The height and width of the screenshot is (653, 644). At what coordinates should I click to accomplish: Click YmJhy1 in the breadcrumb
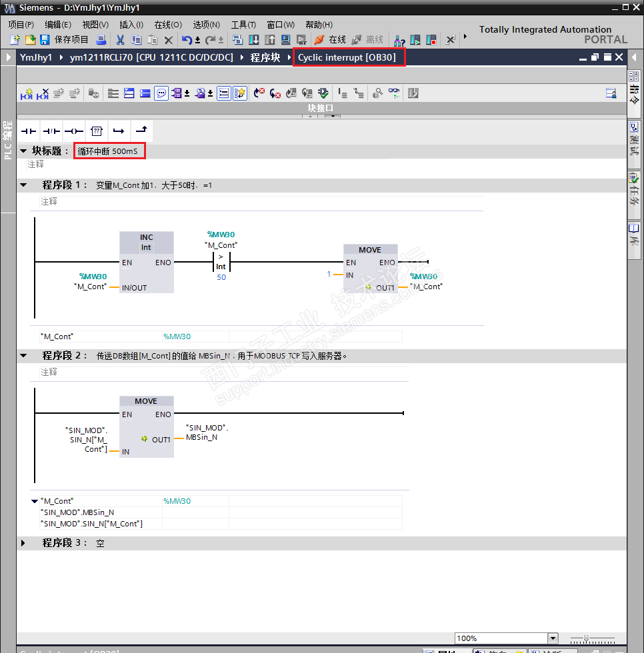(36, 57)
